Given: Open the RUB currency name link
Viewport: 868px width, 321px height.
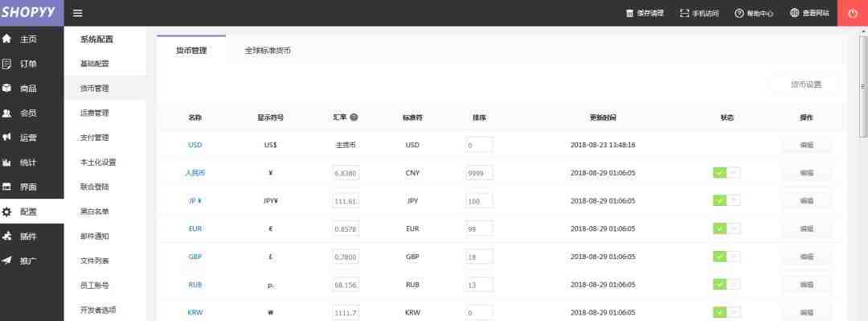Looking at the screenshot, I should tap(194, 285).
